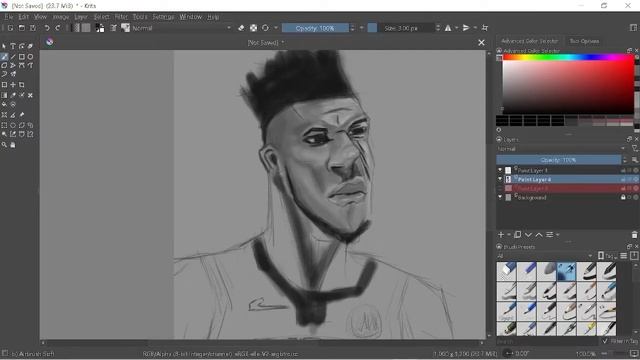640x360 pixels.
Task: Select the Gradient tool
Action: pos(4,95)
